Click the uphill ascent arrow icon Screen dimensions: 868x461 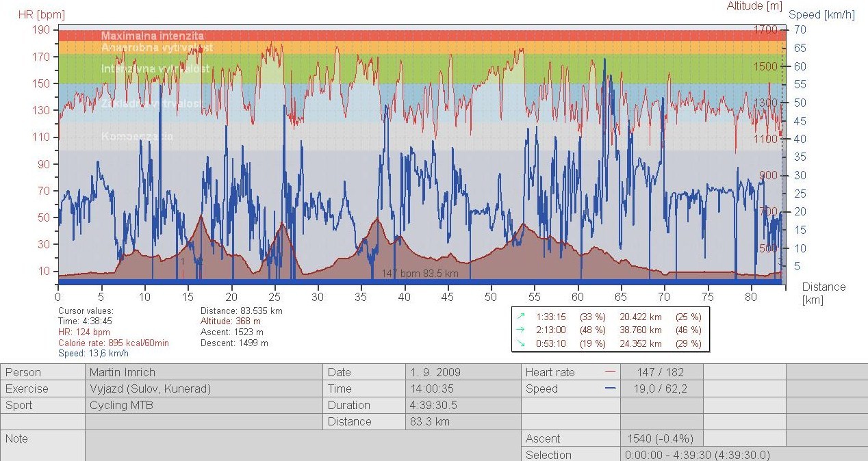pyautogui.click(x=522, y=317)
